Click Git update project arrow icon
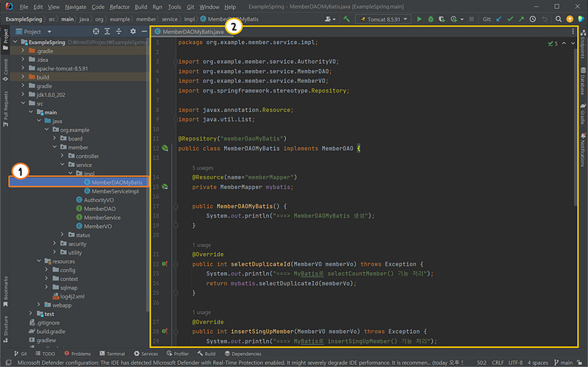 click(499, 19)
